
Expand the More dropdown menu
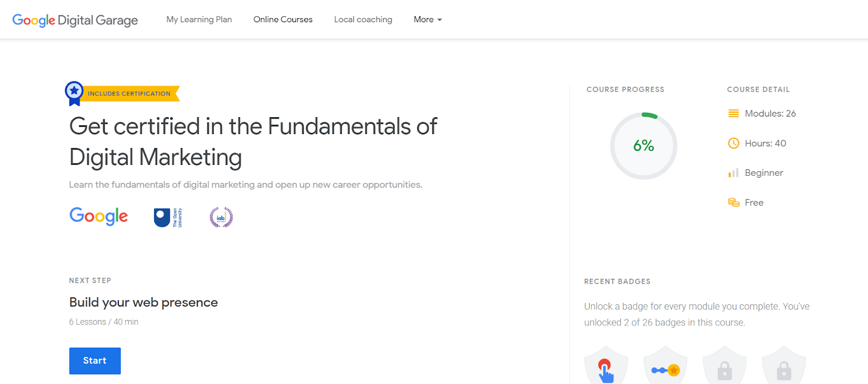coord(428,20)
